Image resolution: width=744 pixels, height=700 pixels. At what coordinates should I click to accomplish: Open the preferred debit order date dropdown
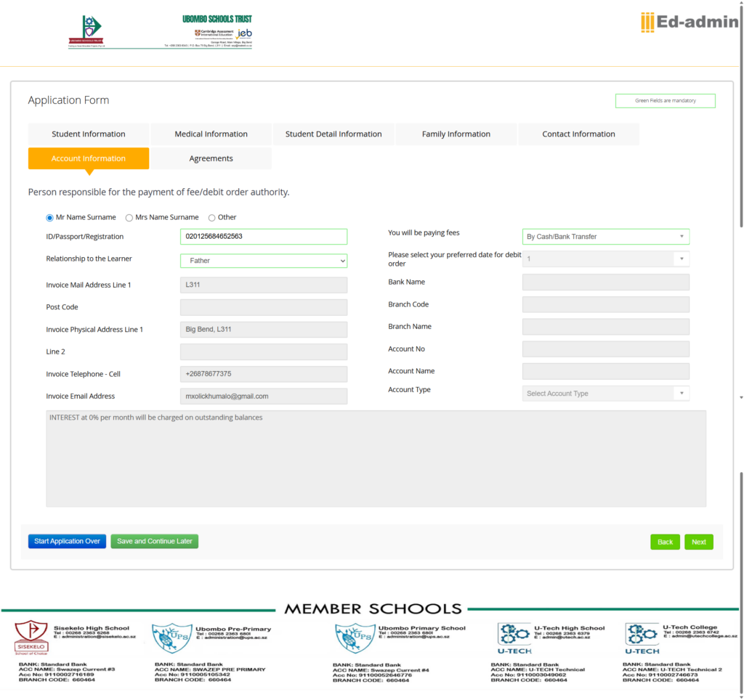coord(605,259)
